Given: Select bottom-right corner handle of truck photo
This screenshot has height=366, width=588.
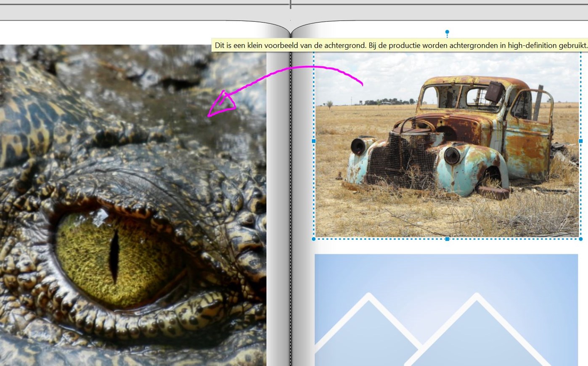Looking at the screenshot, I should tap(581, 239).
